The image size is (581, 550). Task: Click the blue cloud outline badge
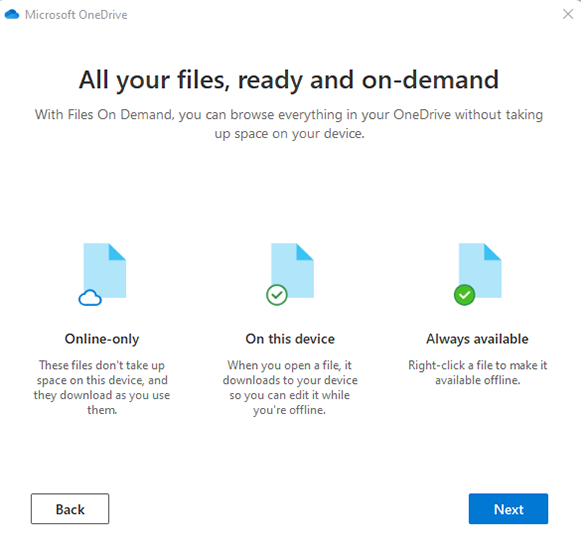tap(90, 298)
